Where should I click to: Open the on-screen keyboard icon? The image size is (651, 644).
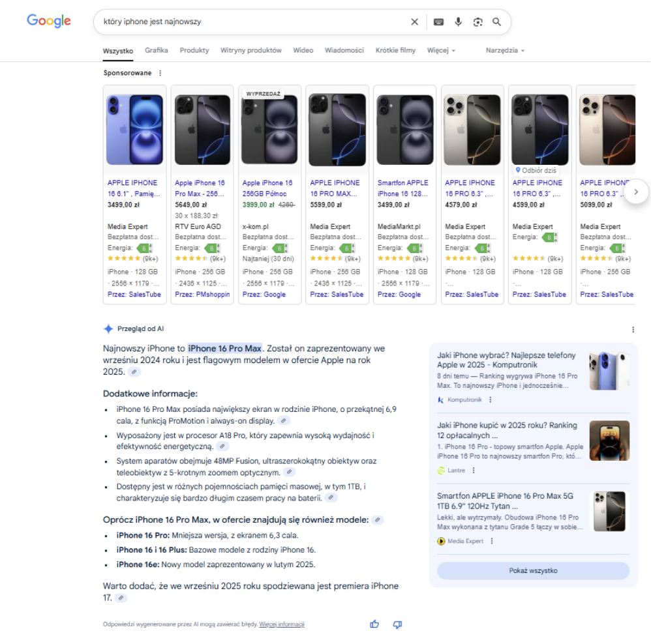click(438, 22)
